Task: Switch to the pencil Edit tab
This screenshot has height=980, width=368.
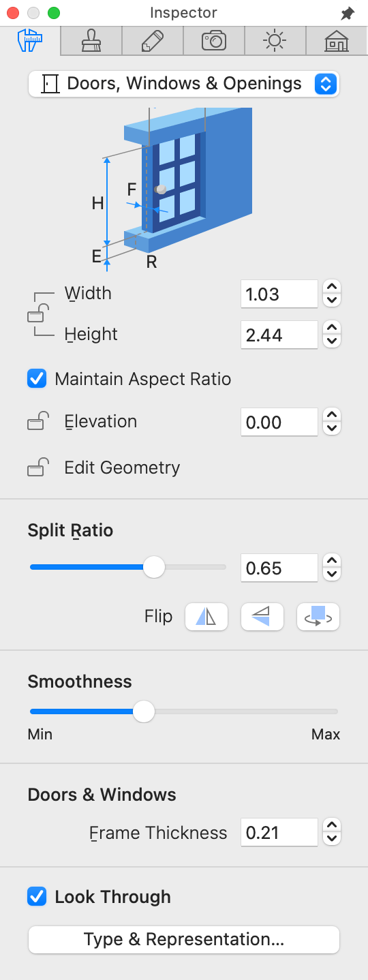Action: (153, 41)
